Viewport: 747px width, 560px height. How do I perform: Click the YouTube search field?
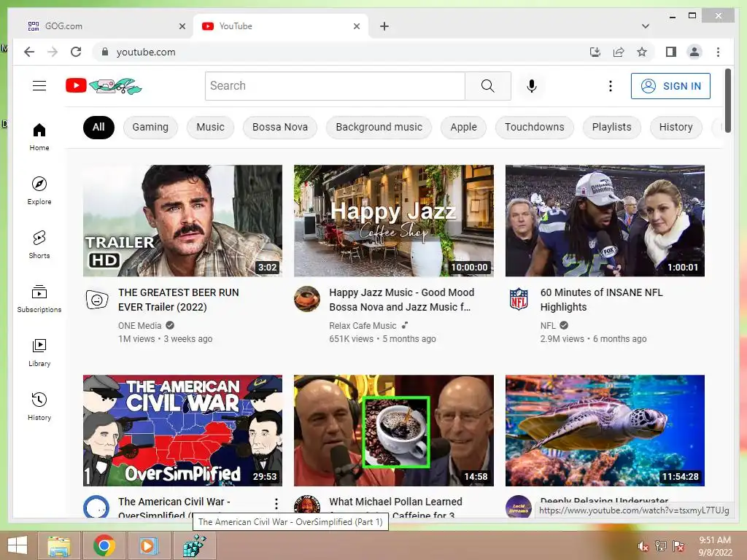coord(335,86)
